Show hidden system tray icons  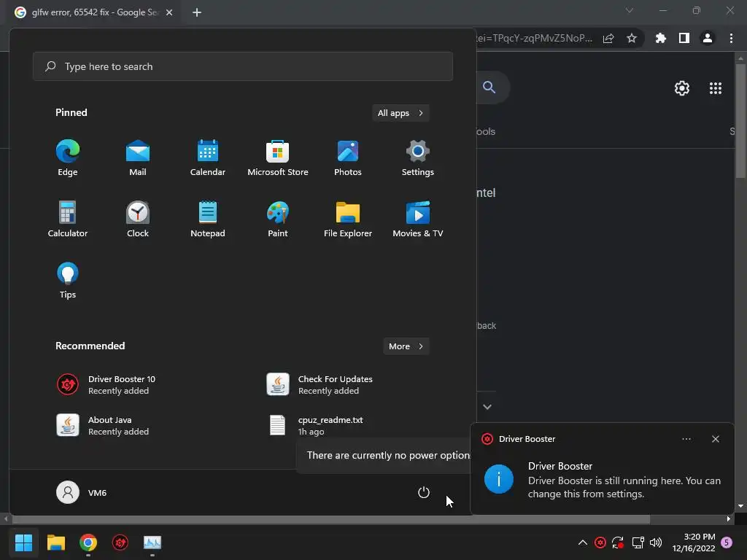tap(583, 542)
